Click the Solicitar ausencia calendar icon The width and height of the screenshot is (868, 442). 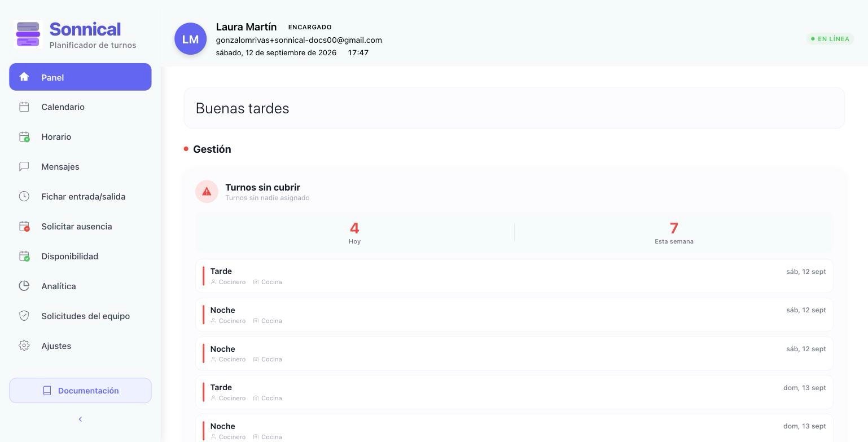[x=24, y=226]
